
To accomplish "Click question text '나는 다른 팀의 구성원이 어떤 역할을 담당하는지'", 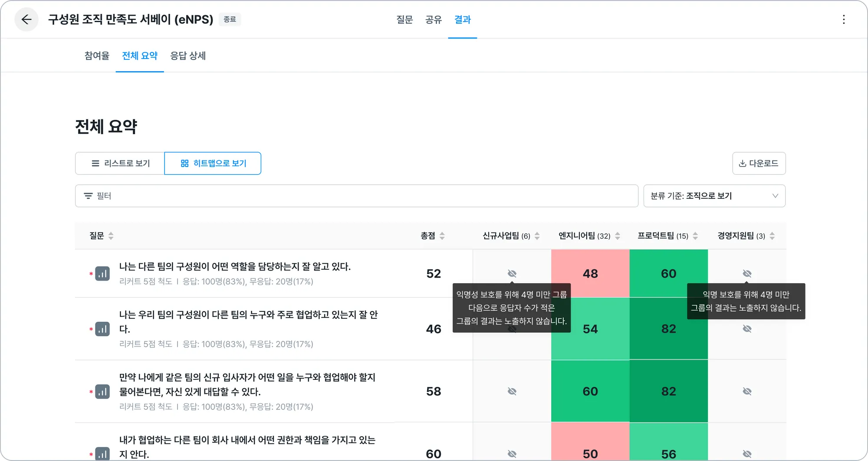I will pos(235,266).
